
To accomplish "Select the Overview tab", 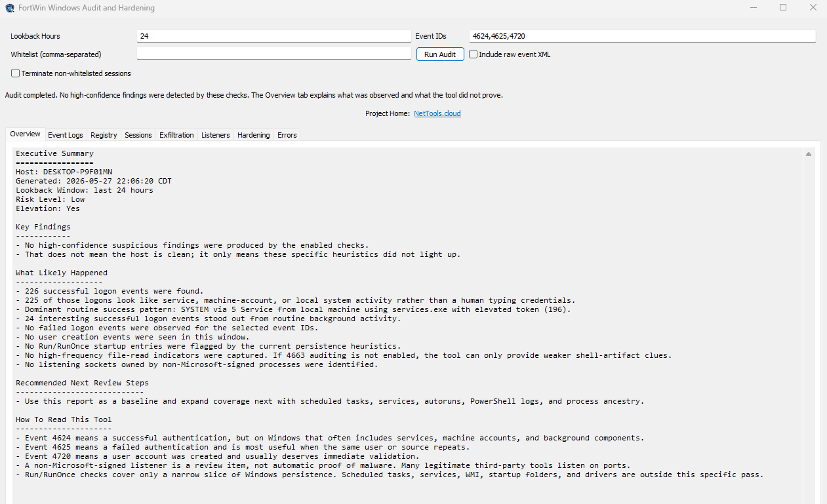I will point(25,134).
